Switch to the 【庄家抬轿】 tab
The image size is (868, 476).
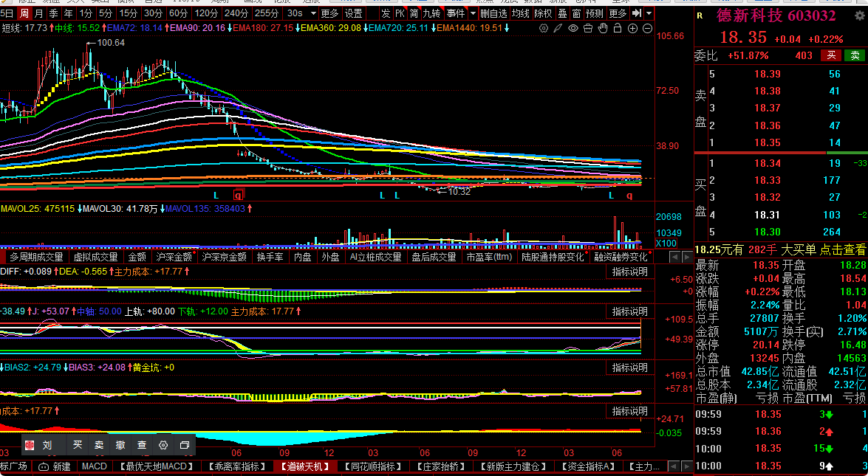coord(441,466)
